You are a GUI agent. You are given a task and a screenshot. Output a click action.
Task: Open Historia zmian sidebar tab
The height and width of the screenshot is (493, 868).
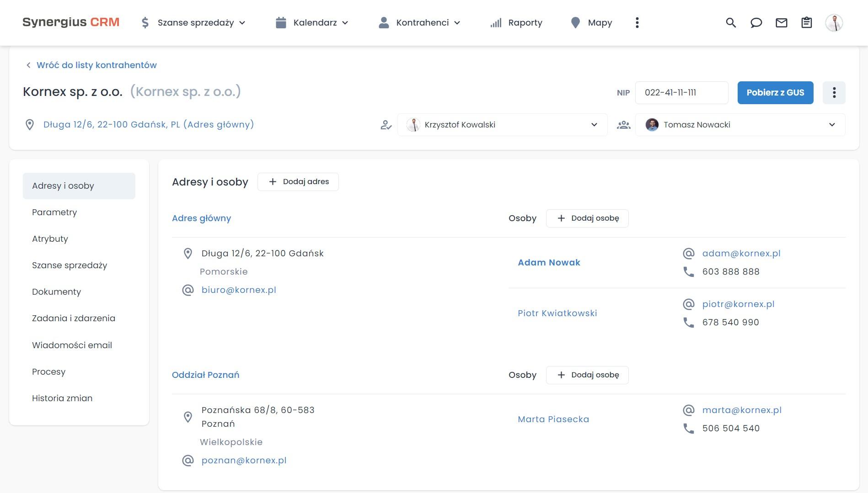(x=79, y=398)
